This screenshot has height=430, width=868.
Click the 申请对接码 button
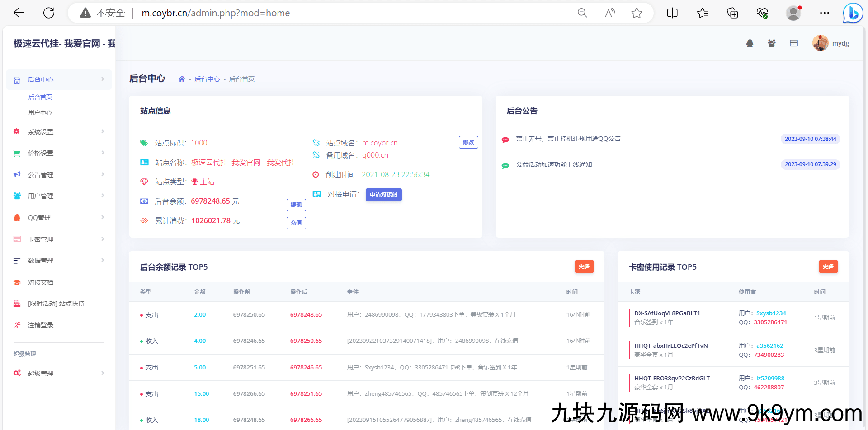383,195
